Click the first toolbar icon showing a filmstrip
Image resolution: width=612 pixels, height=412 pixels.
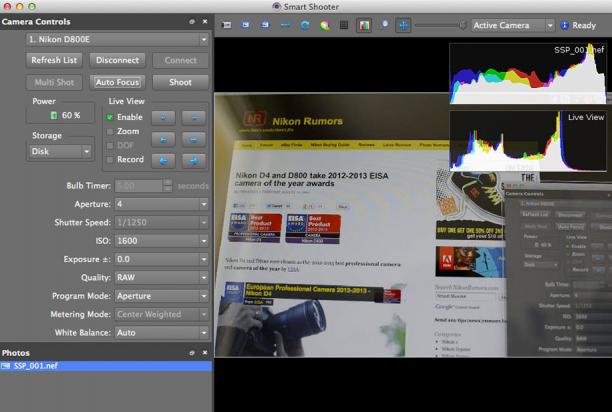(x=226, y=25)
